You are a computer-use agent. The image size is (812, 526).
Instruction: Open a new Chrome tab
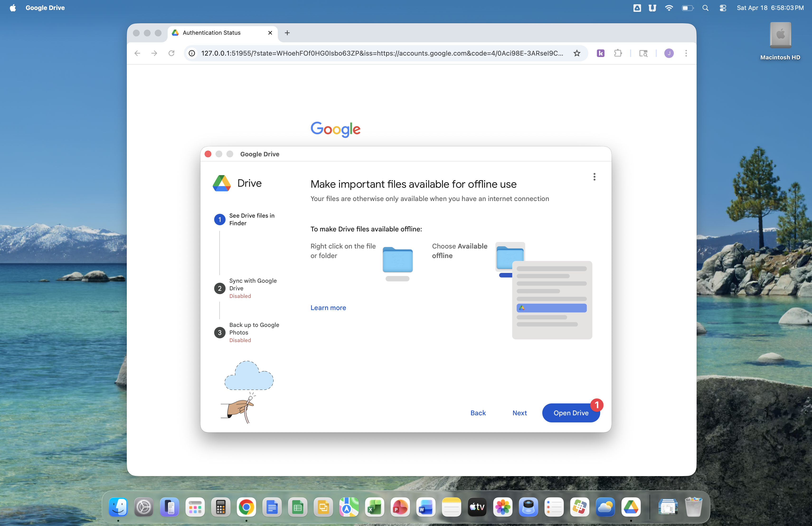pos(287,33)
